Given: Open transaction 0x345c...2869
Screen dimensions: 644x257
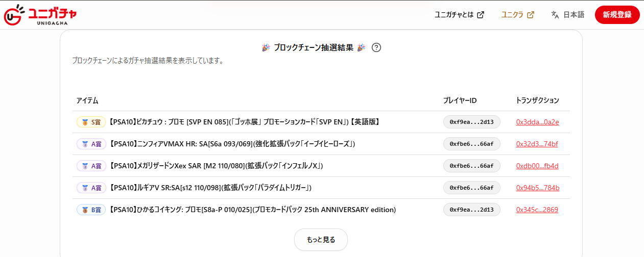Looking at the screenshot, I should (x=537, y=210).
